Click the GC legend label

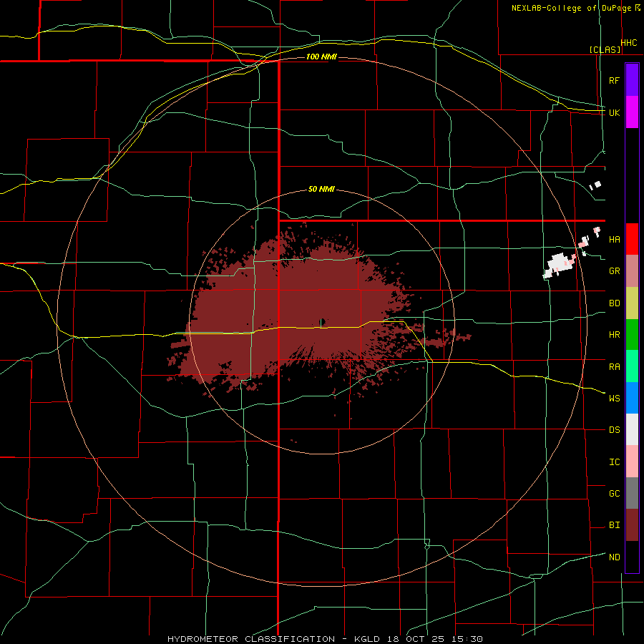[614, 494]
